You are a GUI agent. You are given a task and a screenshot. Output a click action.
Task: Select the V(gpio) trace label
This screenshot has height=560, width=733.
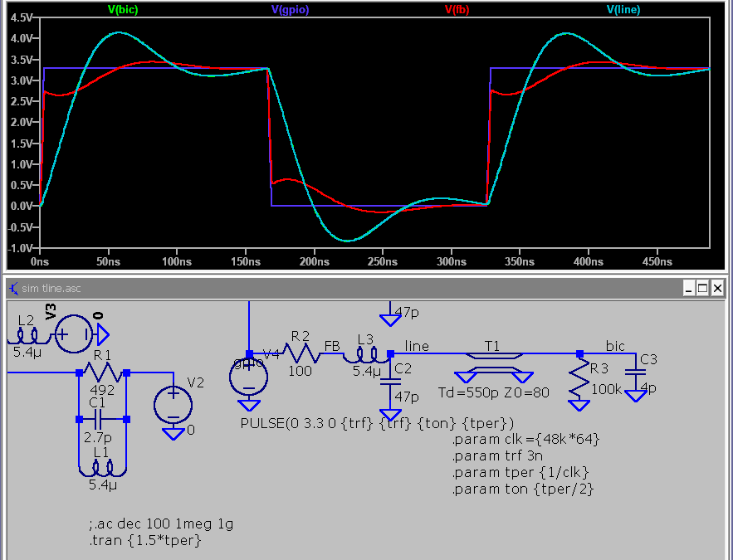pos(291,10)
